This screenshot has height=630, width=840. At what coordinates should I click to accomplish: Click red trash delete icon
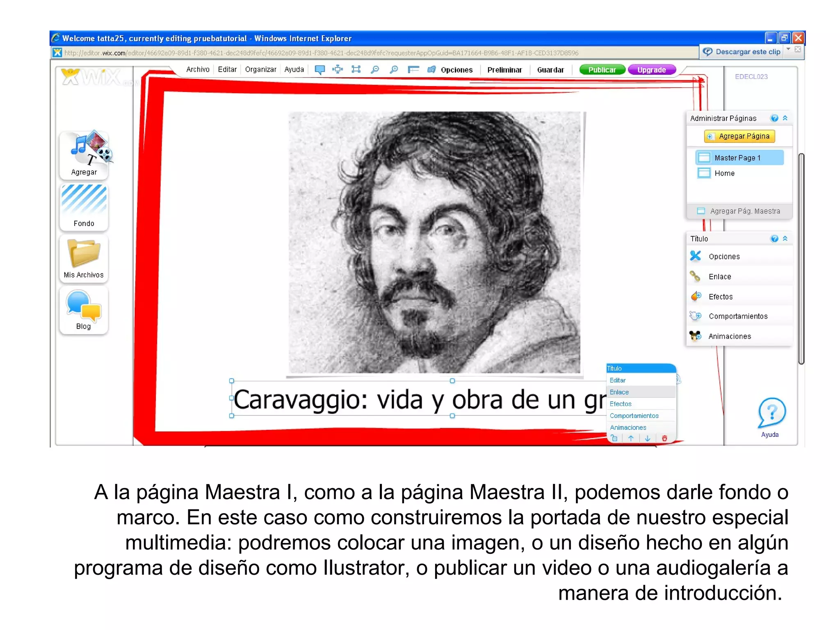pyautogui.click(x=664, y=438)
